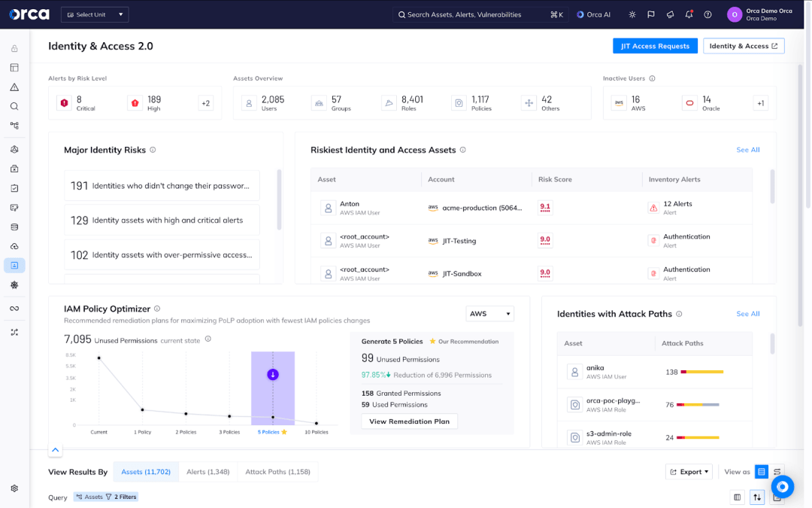Viewport: 812px width, 508px height.
Task: Open the Identity & Access external link button
Action: tap(744, 46)
